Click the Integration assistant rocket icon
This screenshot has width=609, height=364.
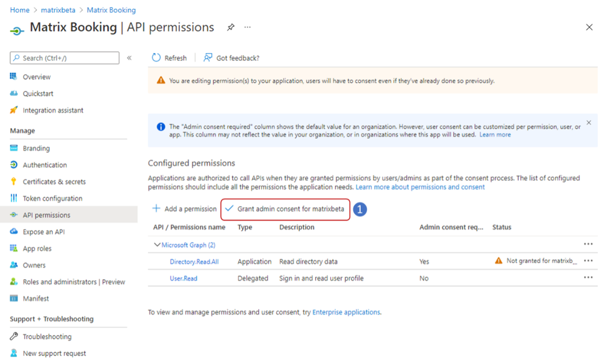tap(13, 110)
